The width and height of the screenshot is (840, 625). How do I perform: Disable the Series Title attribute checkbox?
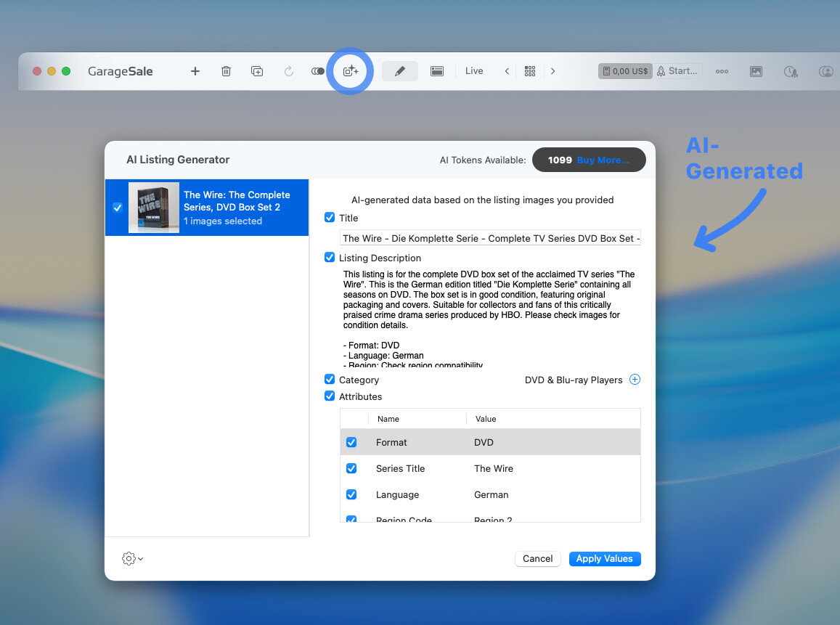(x=351, y=469)
